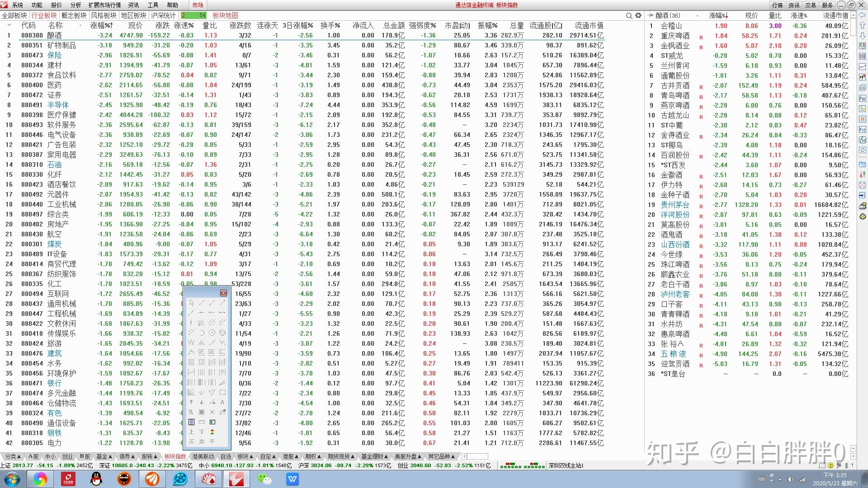Select the GP line tool
This screenshot has width=868, height=488.
(x=202, y=352)
